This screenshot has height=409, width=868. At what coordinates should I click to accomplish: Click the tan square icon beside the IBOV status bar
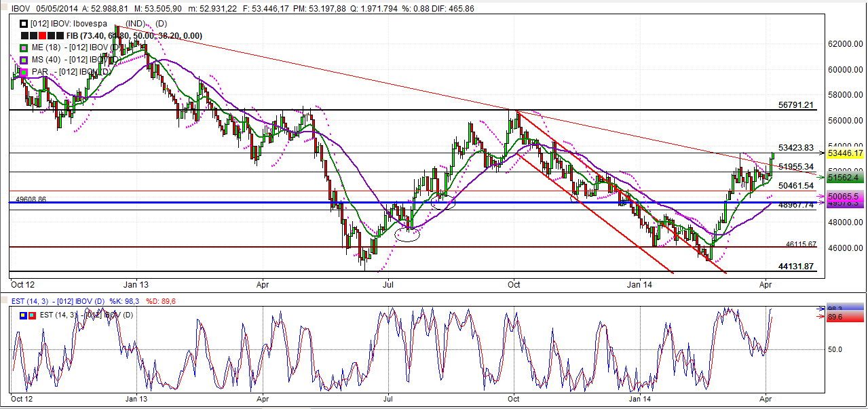[x=4, y=7]
